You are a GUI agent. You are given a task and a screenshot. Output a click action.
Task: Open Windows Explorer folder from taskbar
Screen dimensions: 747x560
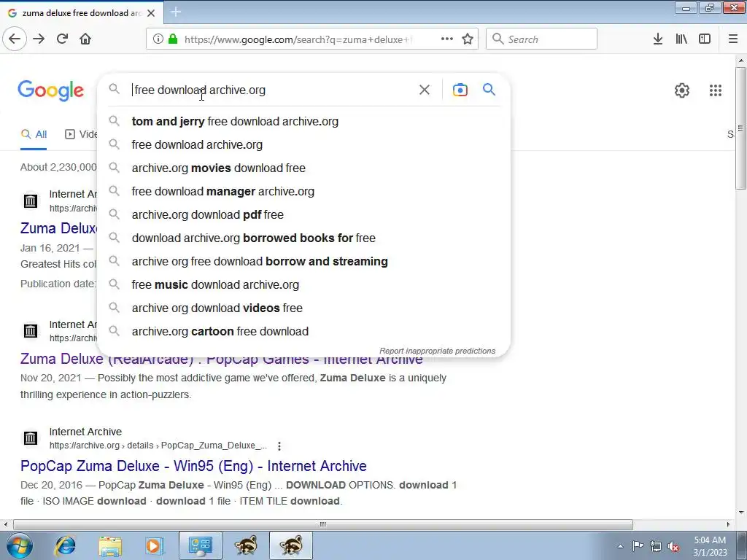110,545
